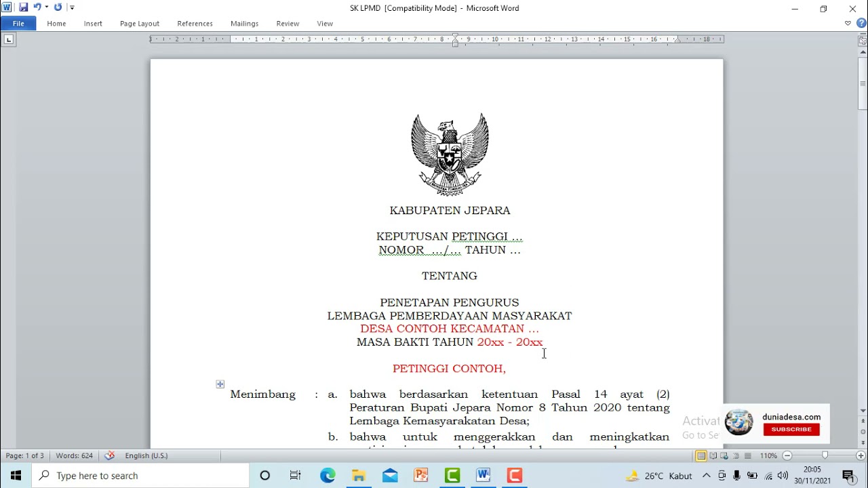Screen dimensions: 868x488
Task: Click the Wi-Fi network tray icon
Action: [x=768, y=476]
